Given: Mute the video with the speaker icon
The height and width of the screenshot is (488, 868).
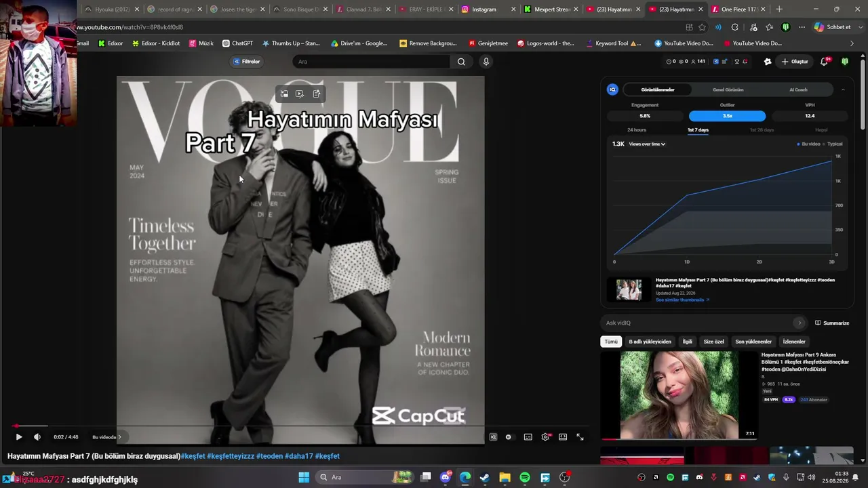Looking at the screenshot, I should [37, 437].
